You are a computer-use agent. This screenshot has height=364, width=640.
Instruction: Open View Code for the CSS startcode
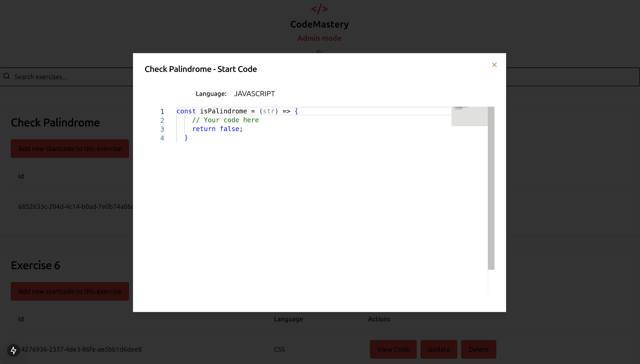pyautogui.click(x=393, y=349)
